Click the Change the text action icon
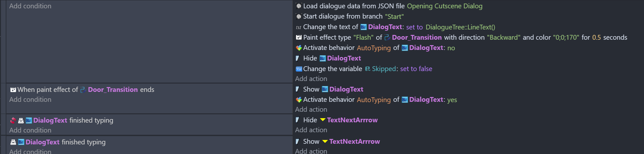This screenshot has height=154, width=644. pos(299,27)
